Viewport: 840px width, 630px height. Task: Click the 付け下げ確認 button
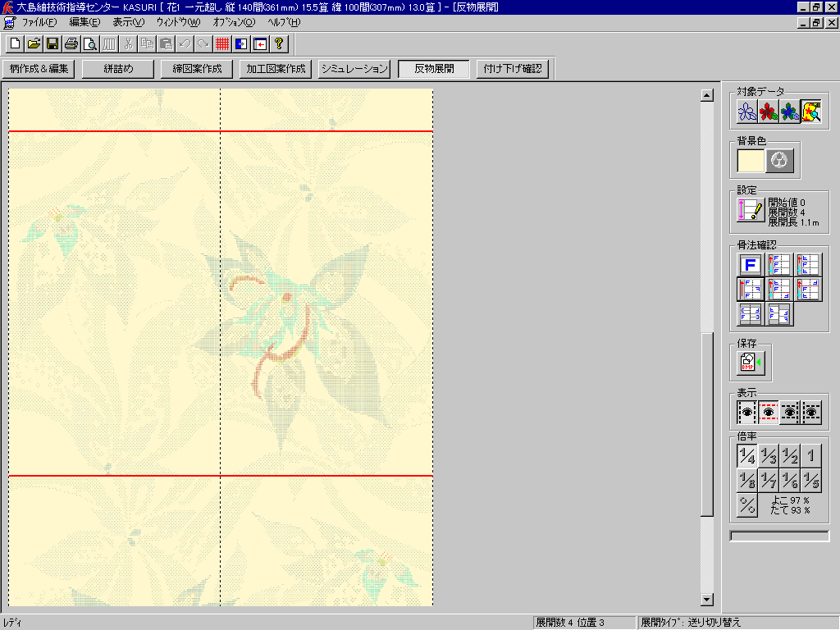coord(514,69)
